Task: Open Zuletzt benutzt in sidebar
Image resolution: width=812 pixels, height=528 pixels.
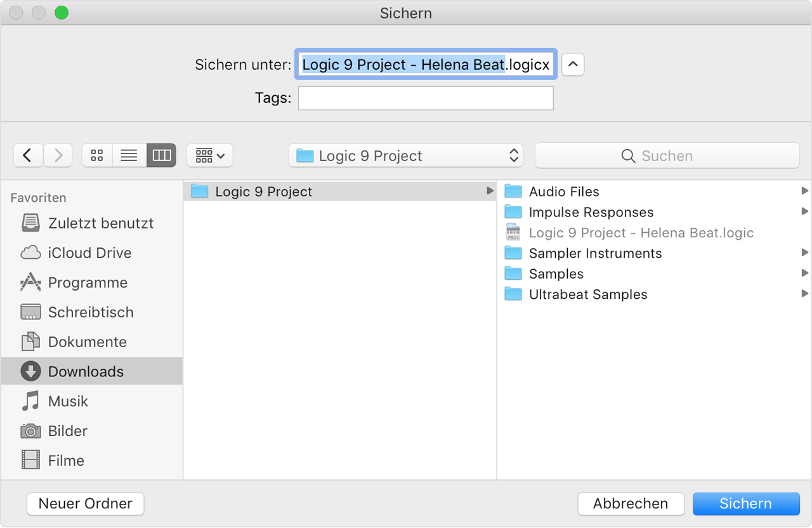Action: (100, 223)
